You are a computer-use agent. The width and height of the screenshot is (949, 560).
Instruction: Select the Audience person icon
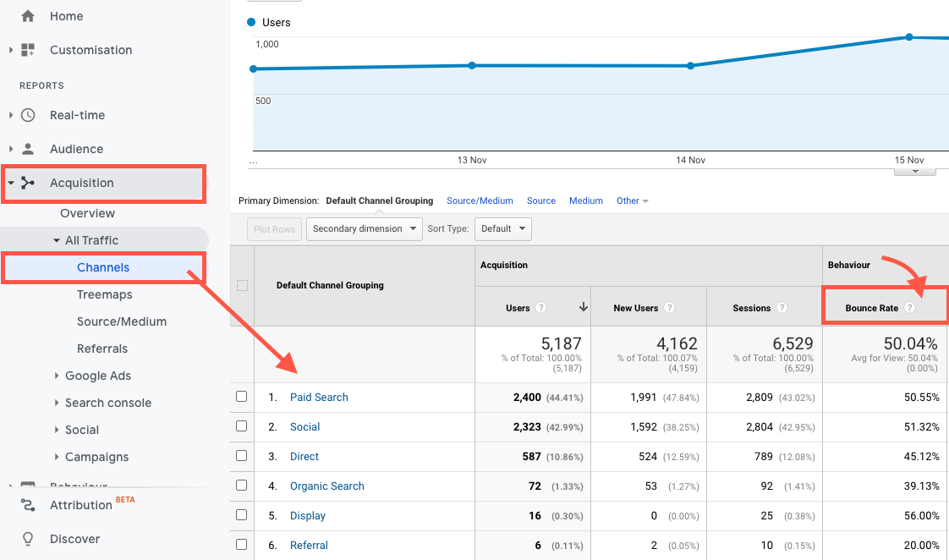[x=26, y=148]
